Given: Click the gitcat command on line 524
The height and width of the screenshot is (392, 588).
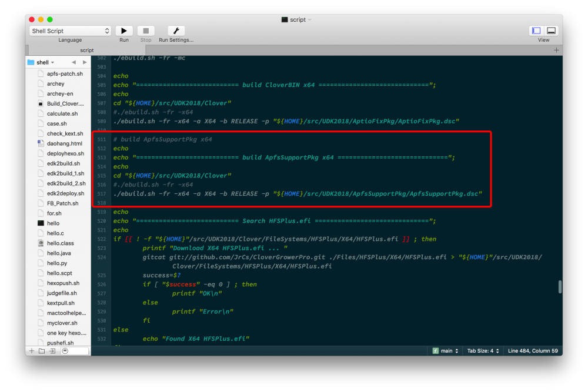Looking at the screenshot, I should (x=154, y=257).
